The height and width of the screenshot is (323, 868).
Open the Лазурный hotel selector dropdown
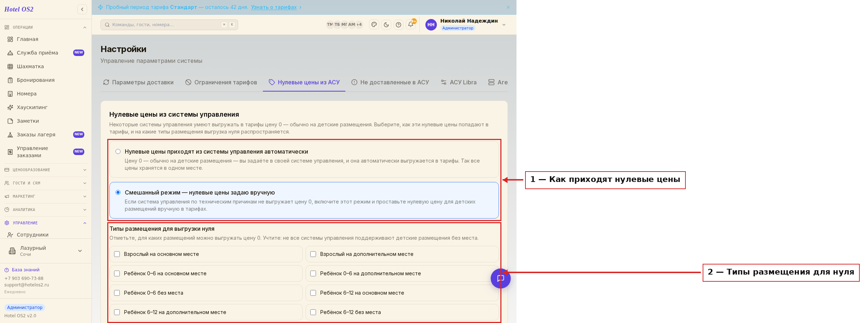[x=46, y=251]
